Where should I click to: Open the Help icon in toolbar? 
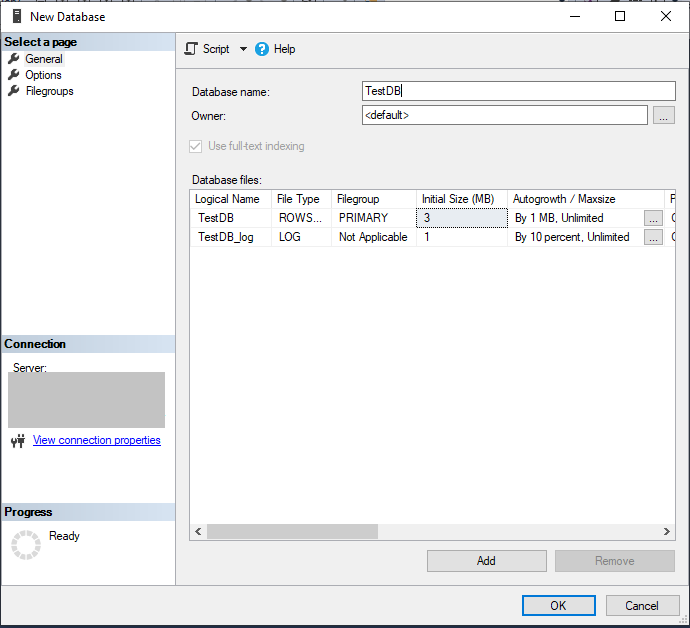click(262, 49)
